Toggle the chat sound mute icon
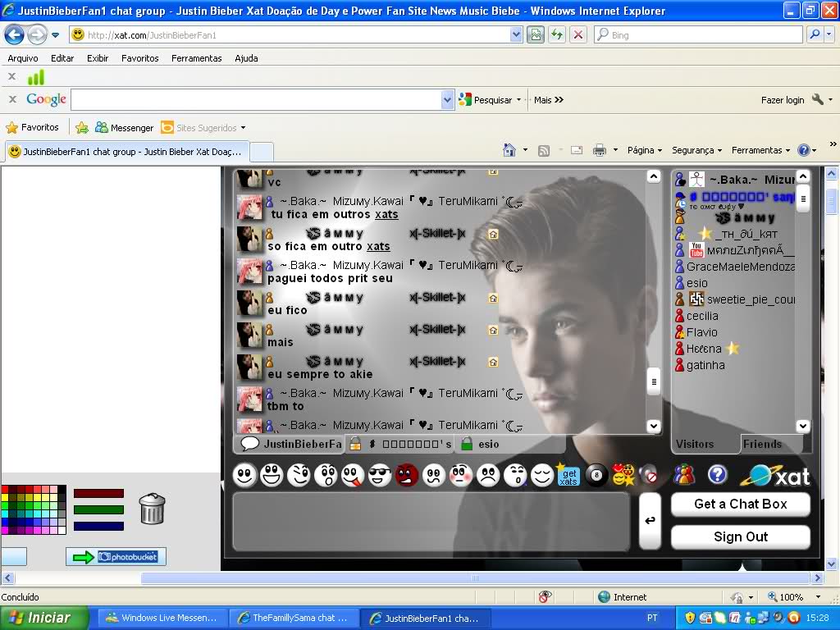Screen dimensions: 840x630 (x=650, y=475)
